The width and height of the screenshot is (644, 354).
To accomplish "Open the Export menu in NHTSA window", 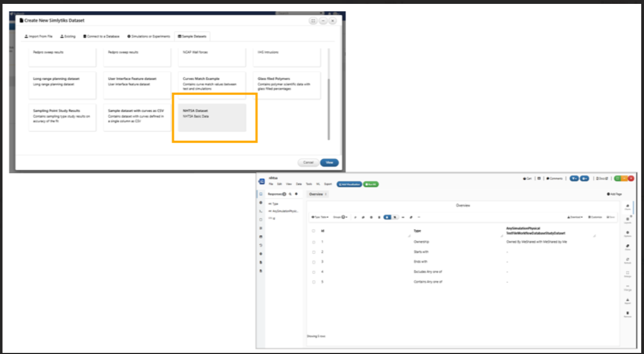I will click(328, 184).
